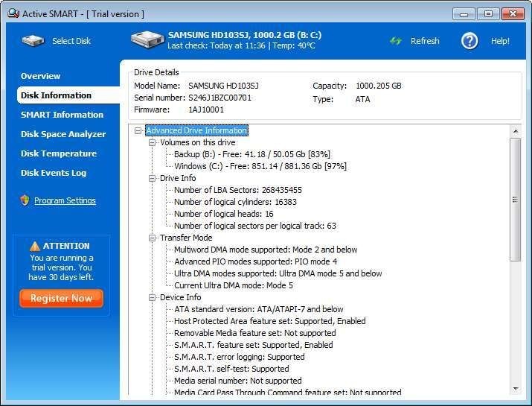Open the Program Settings link
Image resolution: width=532 pixels, height=406 pixels.
click(65, 200)
